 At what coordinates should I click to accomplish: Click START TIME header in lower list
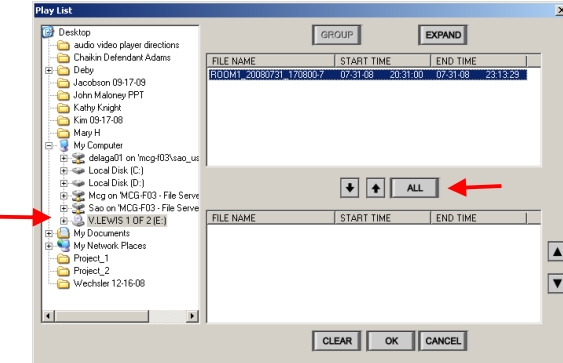click(383, 218)
